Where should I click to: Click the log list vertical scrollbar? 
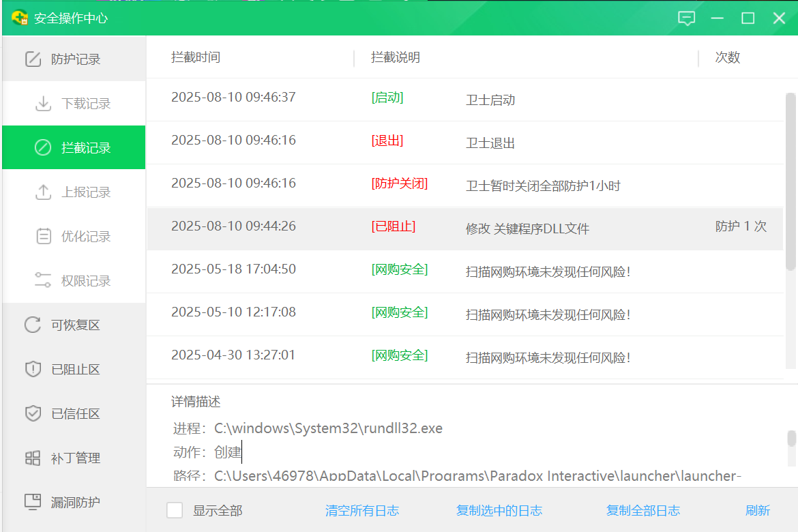(790, 184)
